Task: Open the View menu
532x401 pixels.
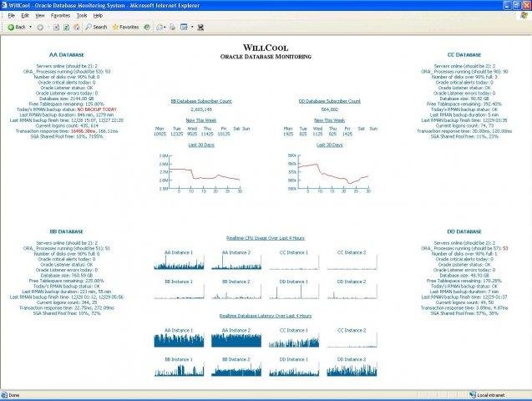Action: [x=40, y=16]
